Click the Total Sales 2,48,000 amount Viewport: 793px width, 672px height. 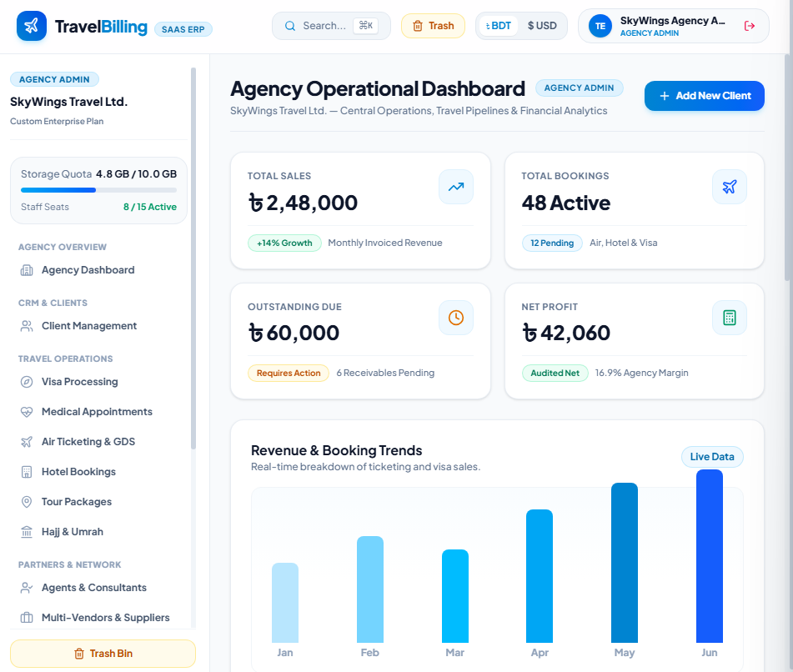[303, 203]
